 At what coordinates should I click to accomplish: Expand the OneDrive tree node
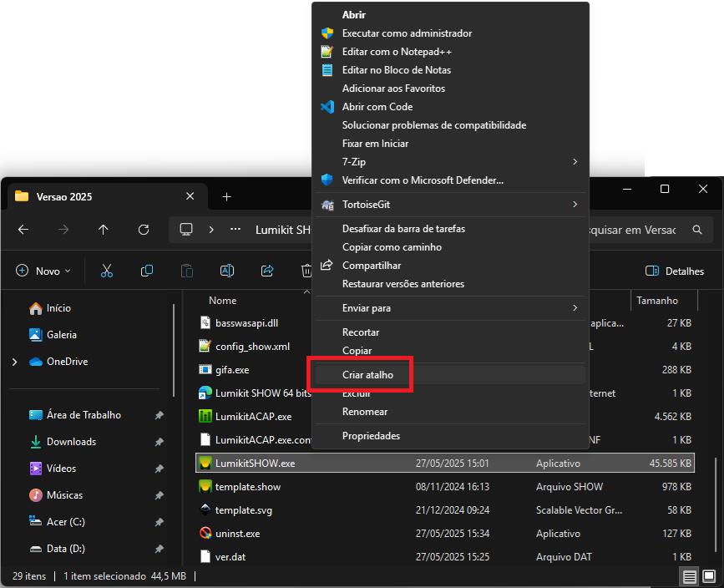15,362
